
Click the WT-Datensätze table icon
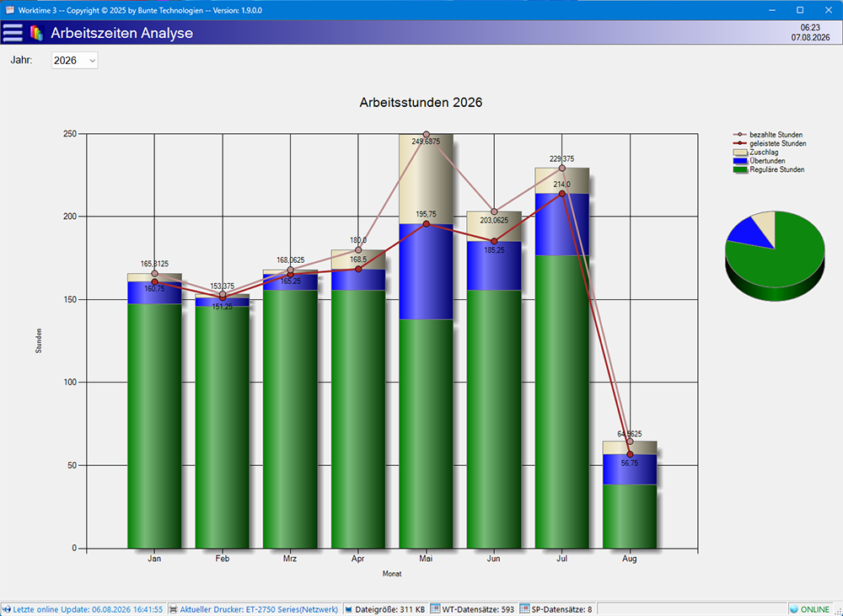point(436,609)
